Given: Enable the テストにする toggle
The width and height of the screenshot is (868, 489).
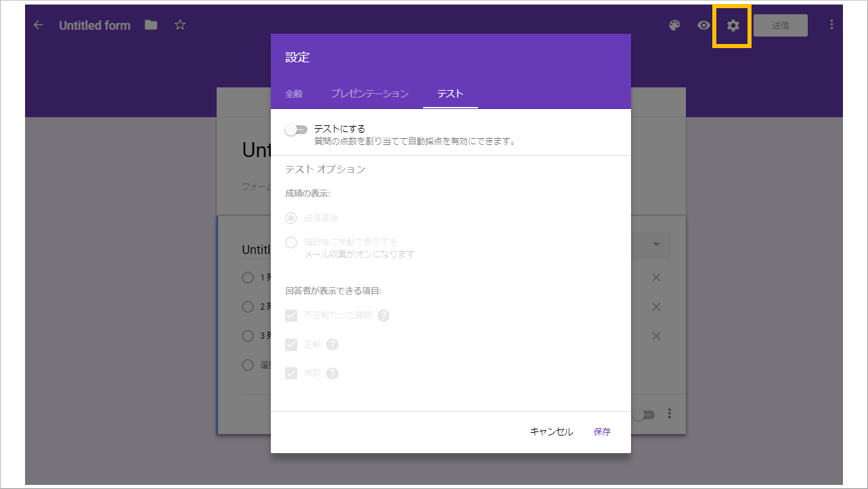Looking at the screenshot, I should [296, 129].
